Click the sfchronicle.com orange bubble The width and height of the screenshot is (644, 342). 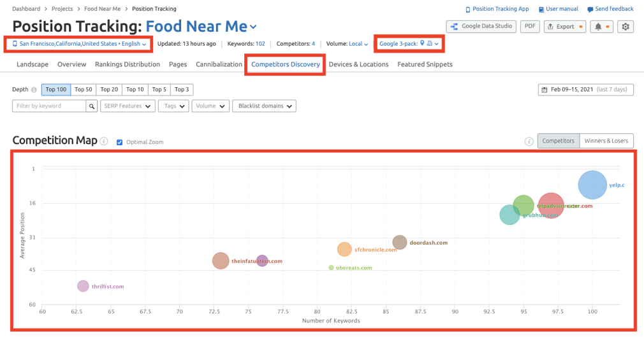(344, 249)
